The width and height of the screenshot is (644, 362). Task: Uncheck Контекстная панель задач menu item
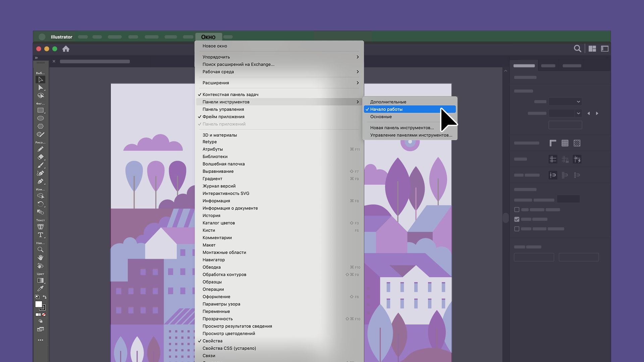pos(230,95)
